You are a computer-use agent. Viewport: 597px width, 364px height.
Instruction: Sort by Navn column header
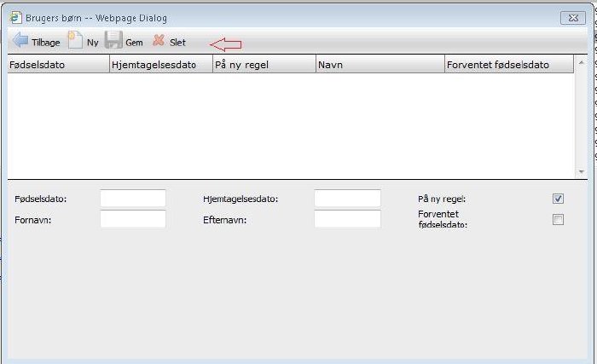point(380,64)
